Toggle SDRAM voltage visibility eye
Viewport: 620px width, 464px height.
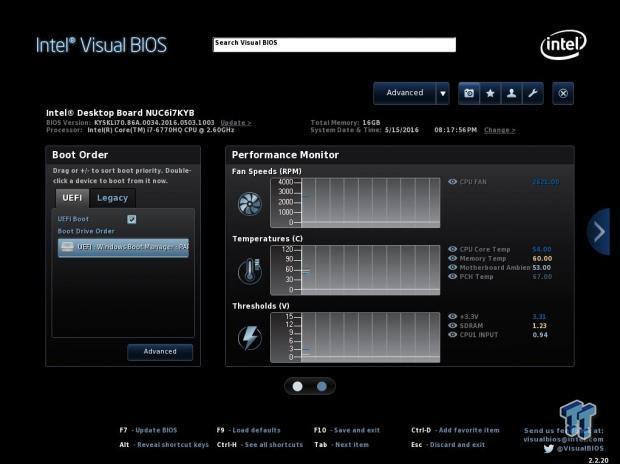(x=452, y=326)
